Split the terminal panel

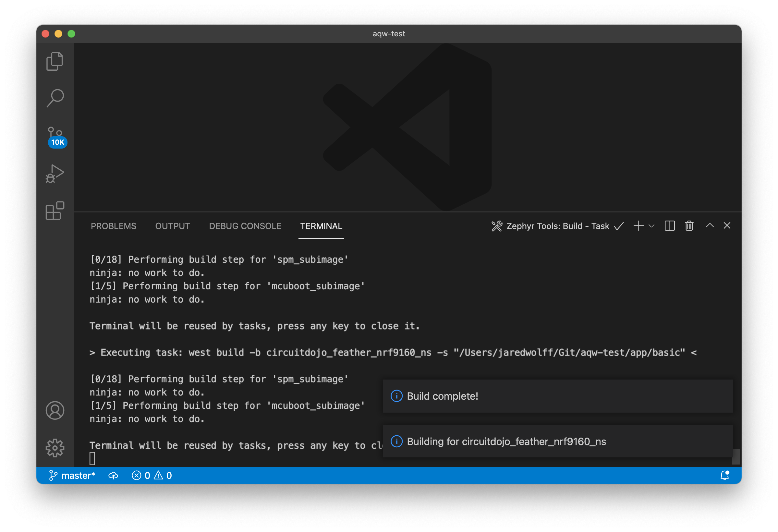[x=669, y=226]
